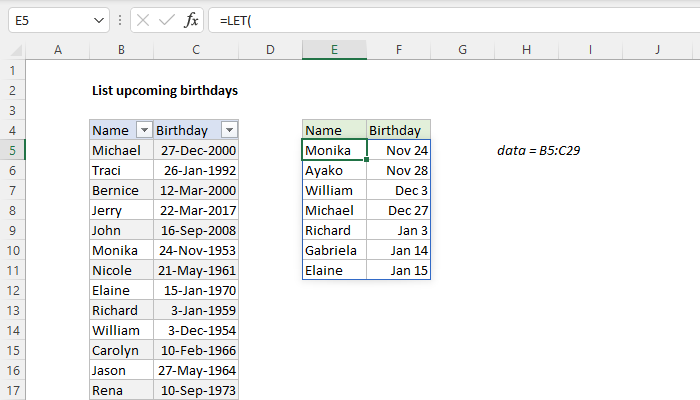Select column A header
The image size is (700, 400).
click(58, 50)
